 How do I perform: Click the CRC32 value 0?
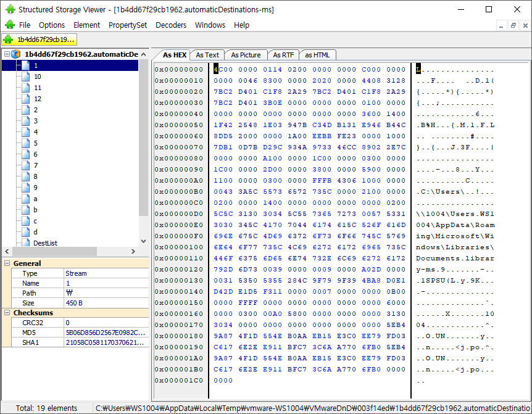(x=67, y=323)
